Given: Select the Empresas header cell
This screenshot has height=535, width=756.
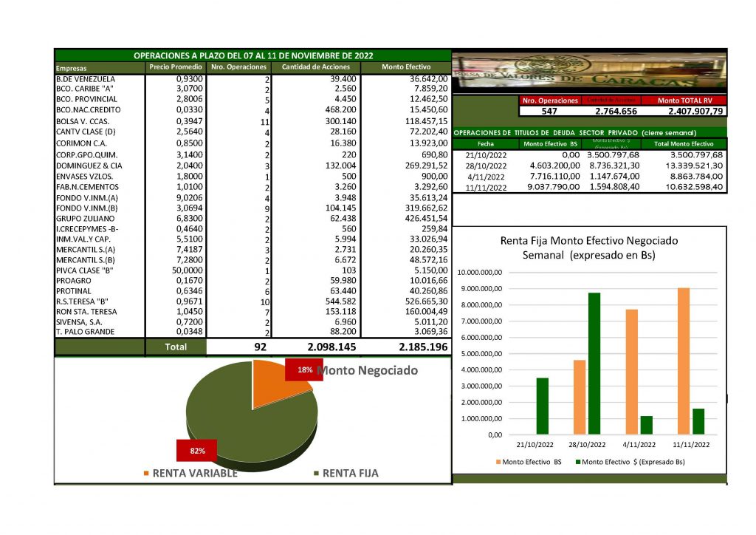Looking at the screenshot, I should (x=71, y=68).
